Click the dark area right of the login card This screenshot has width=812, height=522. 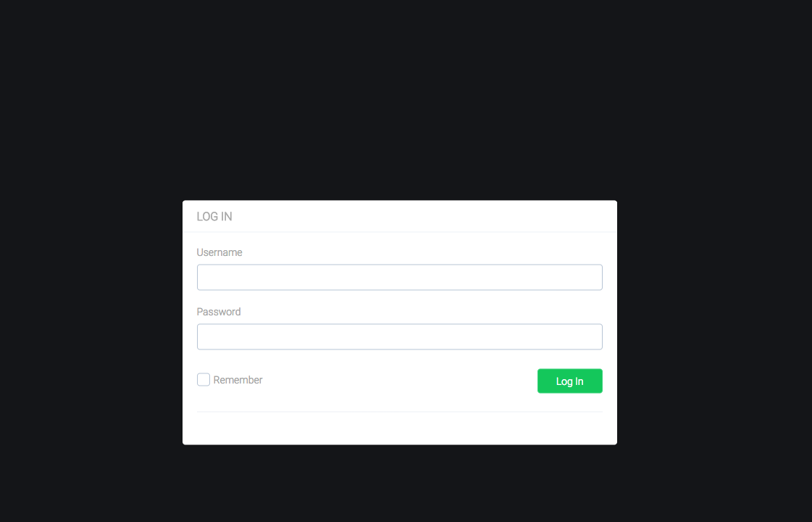[x=715, y=321]
